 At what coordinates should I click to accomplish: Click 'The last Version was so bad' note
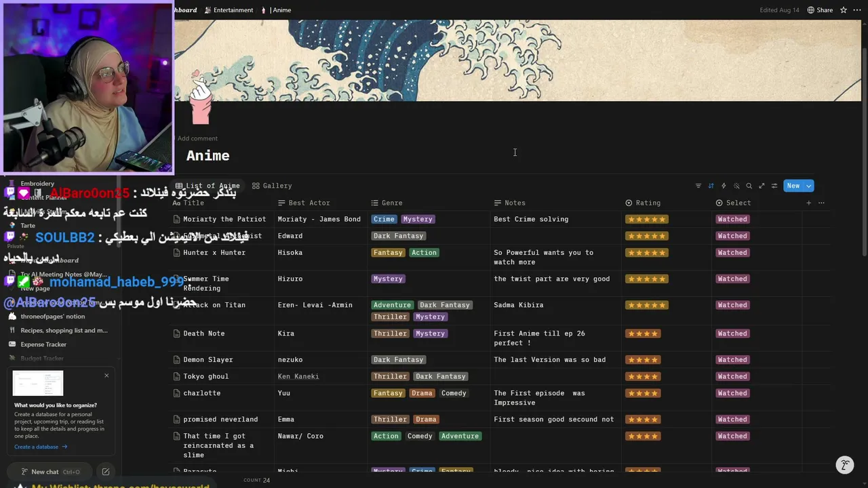coord(550,360)
